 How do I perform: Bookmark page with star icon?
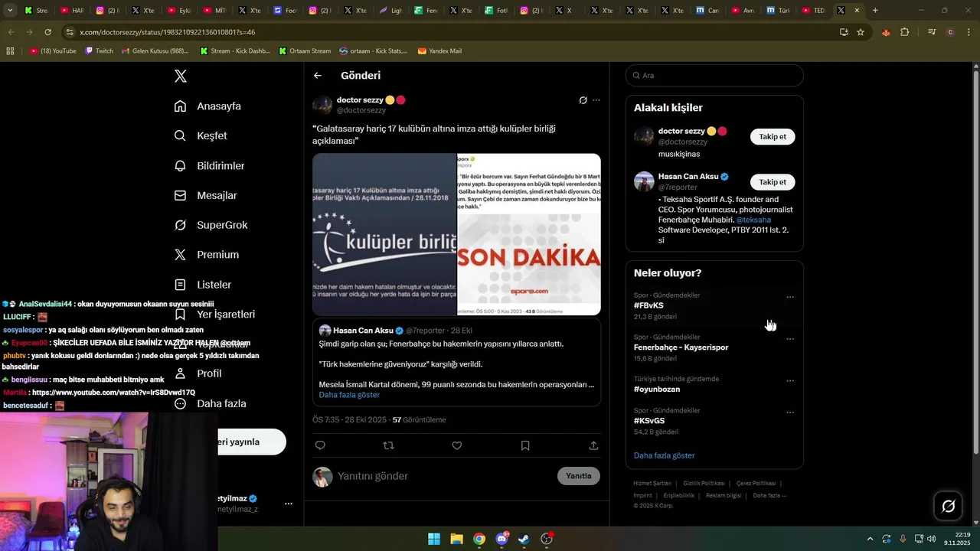click(x=861, y=32)
